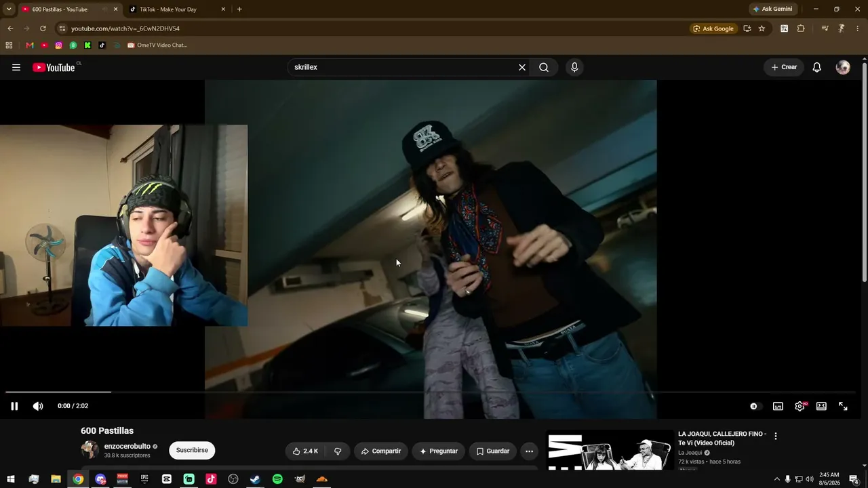
Task: View site information in address bar
Action: pos(62,28)
